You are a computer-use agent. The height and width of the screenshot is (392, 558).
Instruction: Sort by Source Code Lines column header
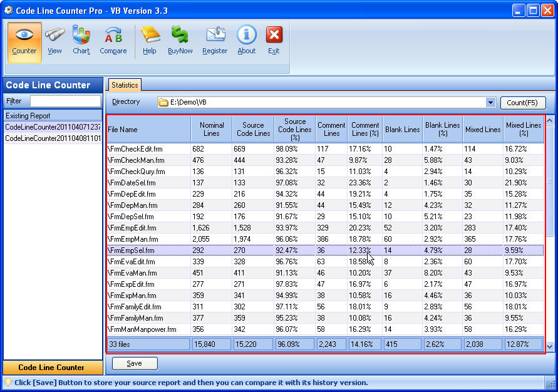click(x=253, y=130)
